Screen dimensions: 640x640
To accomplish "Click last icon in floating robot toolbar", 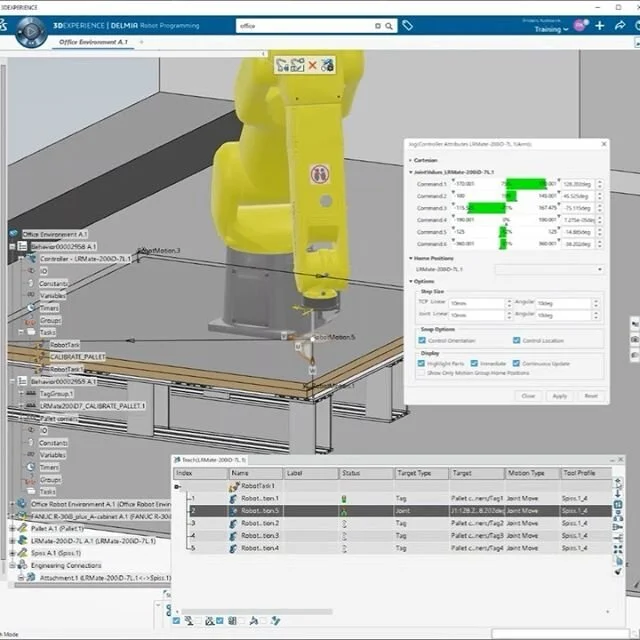I will tap(327, 65).
